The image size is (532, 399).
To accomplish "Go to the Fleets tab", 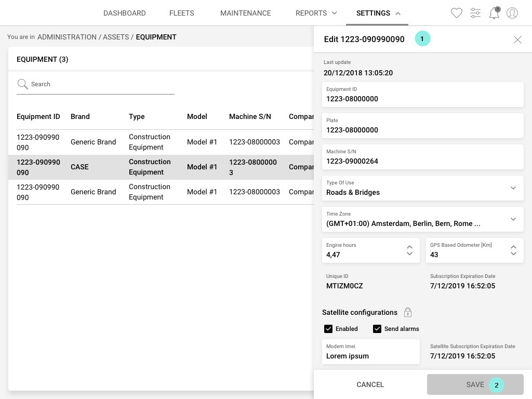I will 181,13.
